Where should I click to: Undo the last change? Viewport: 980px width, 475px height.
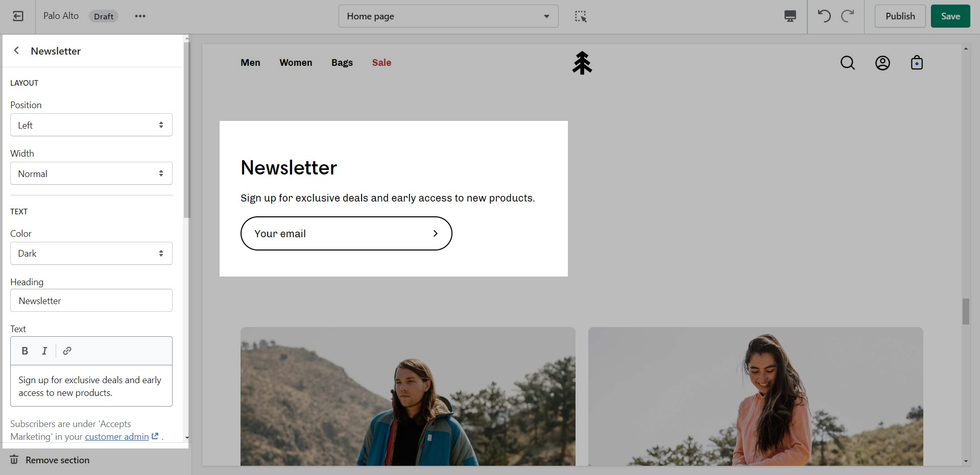point(824,16)
